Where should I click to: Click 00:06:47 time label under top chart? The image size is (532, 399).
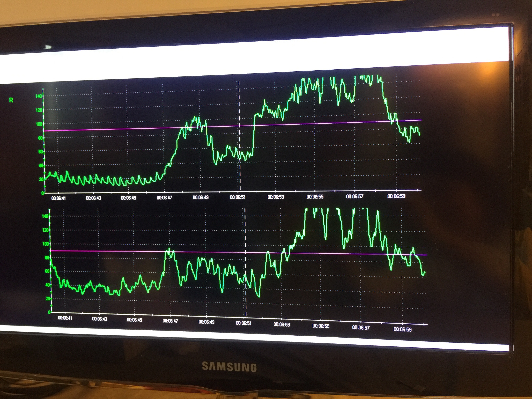[164, 198]
